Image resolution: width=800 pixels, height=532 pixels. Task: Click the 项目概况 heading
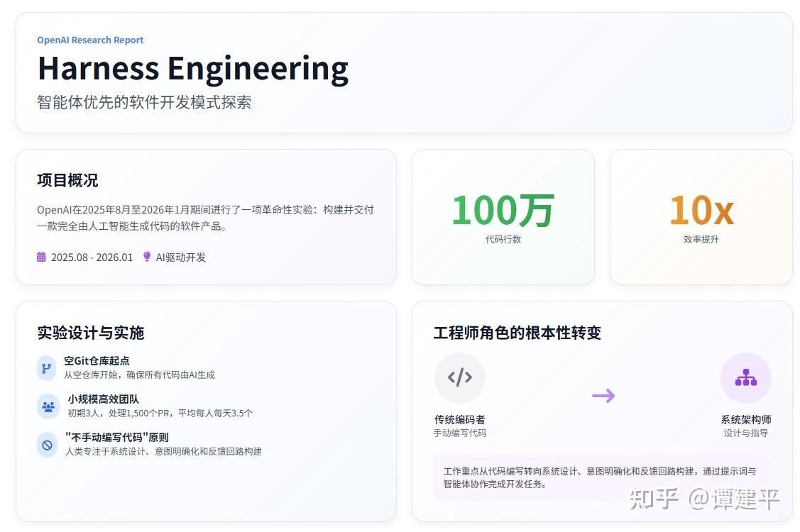pos(67,180)
